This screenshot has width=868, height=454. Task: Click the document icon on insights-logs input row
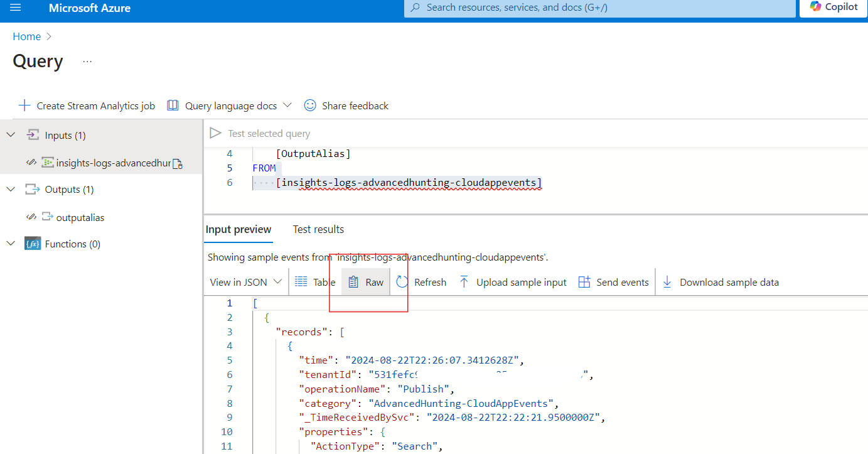point(178,163)
